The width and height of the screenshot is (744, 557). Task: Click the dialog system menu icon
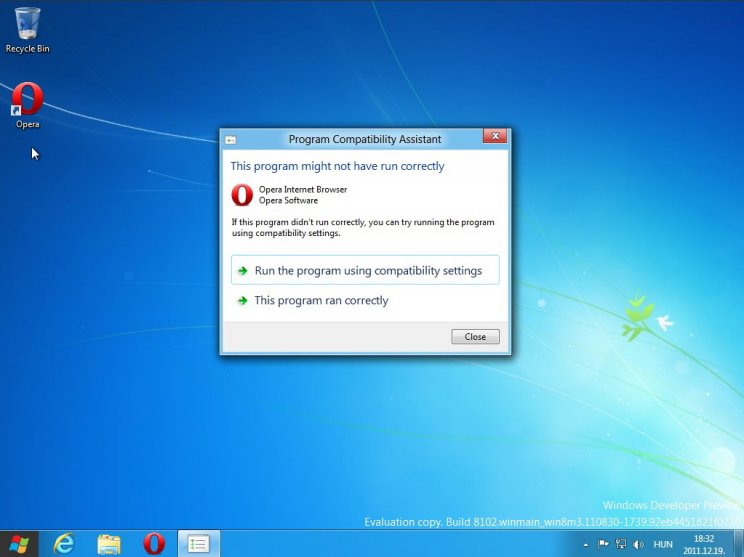click(231, 140)
